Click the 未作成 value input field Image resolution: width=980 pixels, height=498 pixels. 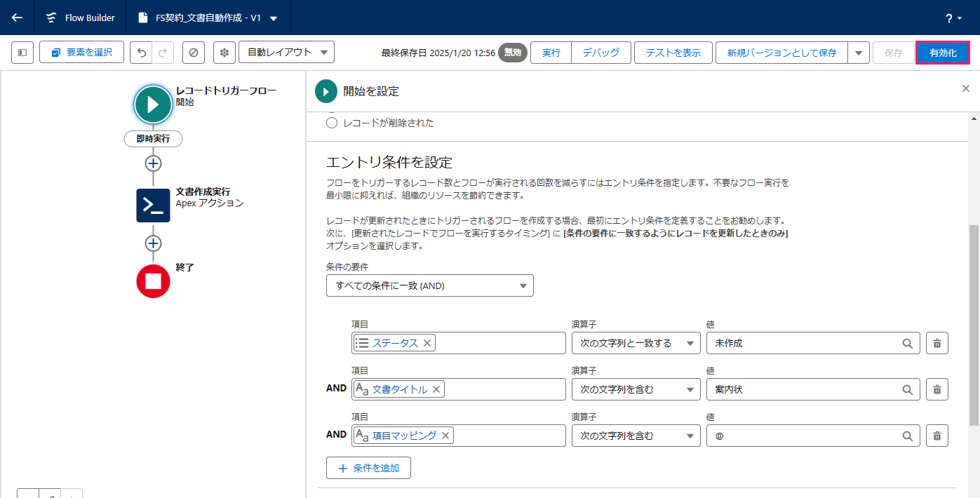pyautogui.click(x=812, y=343)
